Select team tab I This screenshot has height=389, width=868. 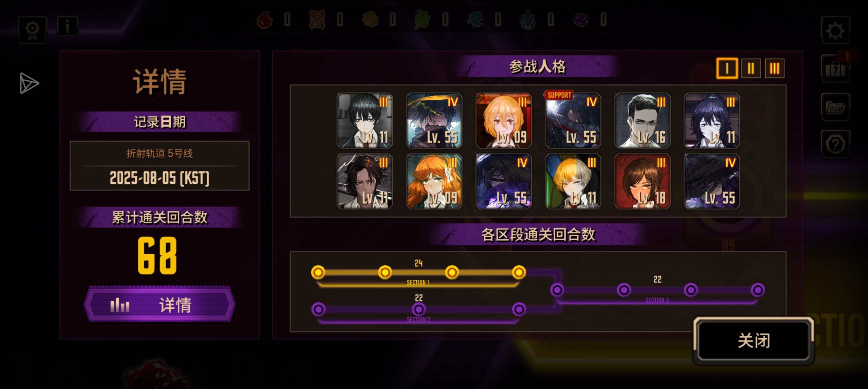pyautogui.click(x=727, y=68)
